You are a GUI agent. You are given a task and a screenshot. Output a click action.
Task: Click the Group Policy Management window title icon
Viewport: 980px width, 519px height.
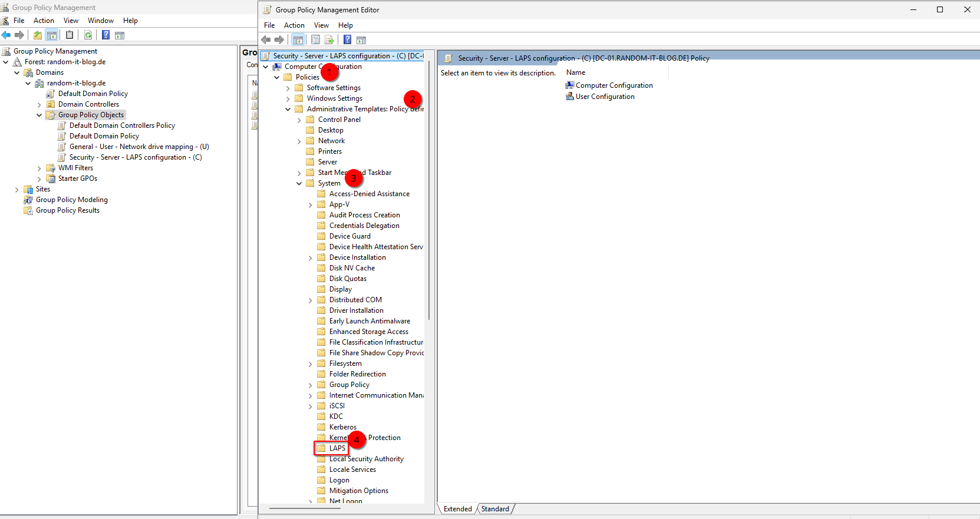5,8
